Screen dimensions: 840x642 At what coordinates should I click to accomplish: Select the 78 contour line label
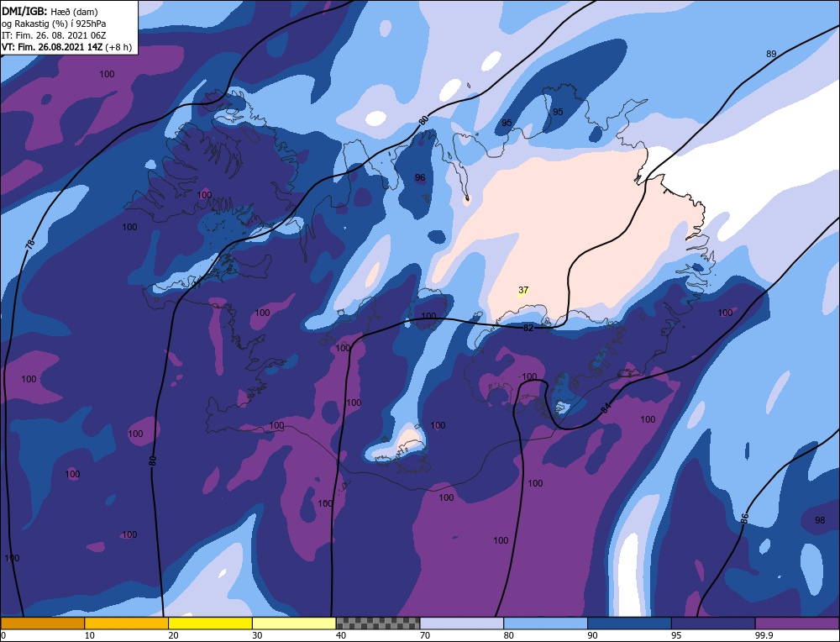30,245
